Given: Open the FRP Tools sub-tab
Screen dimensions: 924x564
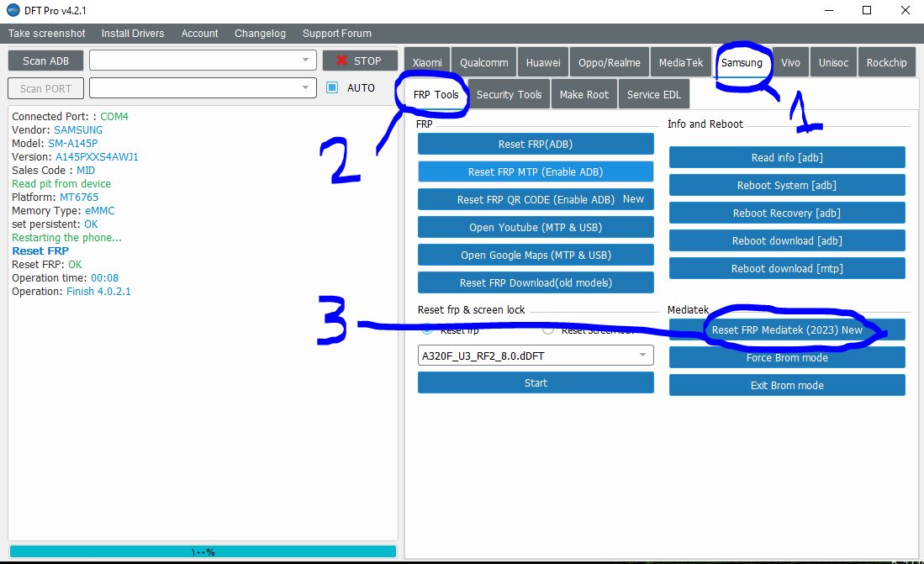Looking at the screenshot, I should [x=436, y=94].
